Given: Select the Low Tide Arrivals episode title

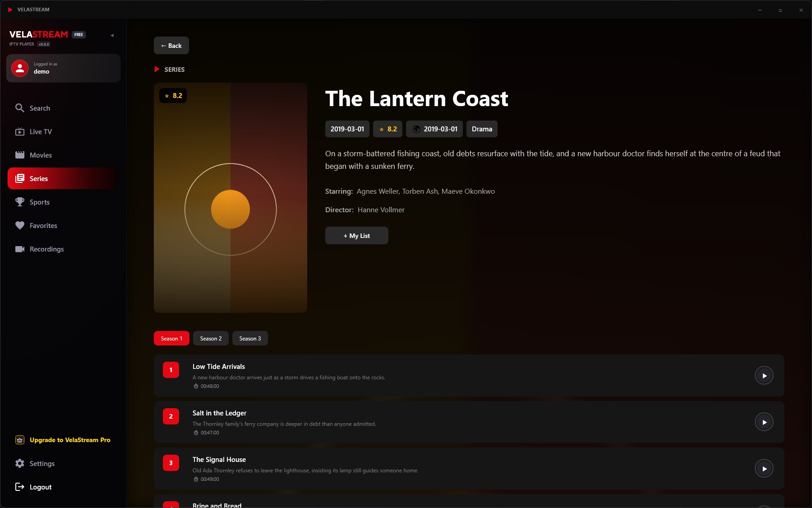Looking at the screenshot, I should pos(219,367).
